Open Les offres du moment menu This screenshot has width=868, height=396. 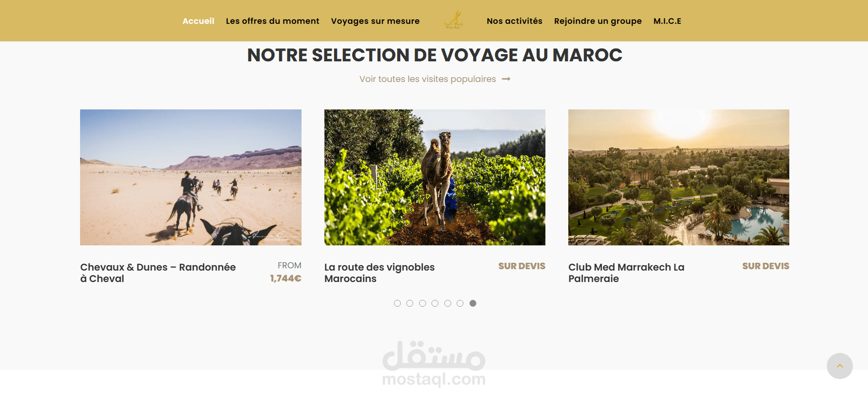pos(273,21)
